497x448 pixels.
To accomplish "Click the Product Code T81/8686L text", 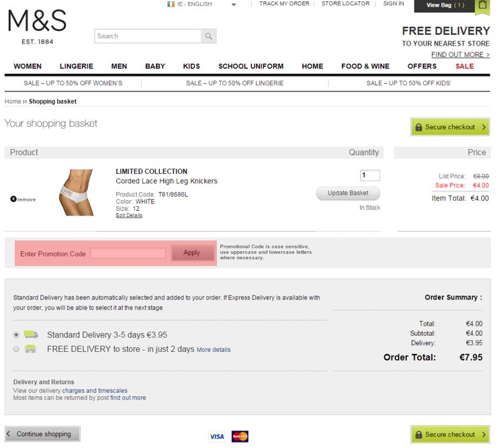I will click(x=152, y=194).
